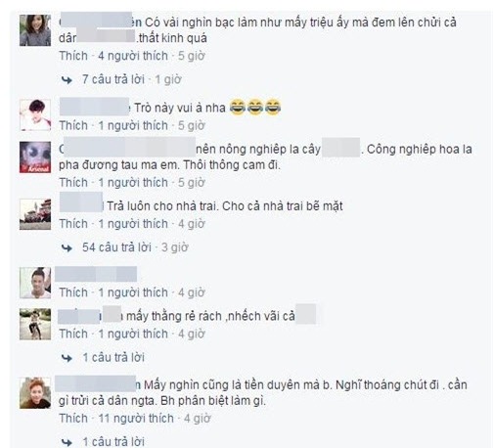The width and height of the screenshot is (493, 448).
Task: Click the reply arrow beside '54 câu trả lời'
Action: coord(67,248)
